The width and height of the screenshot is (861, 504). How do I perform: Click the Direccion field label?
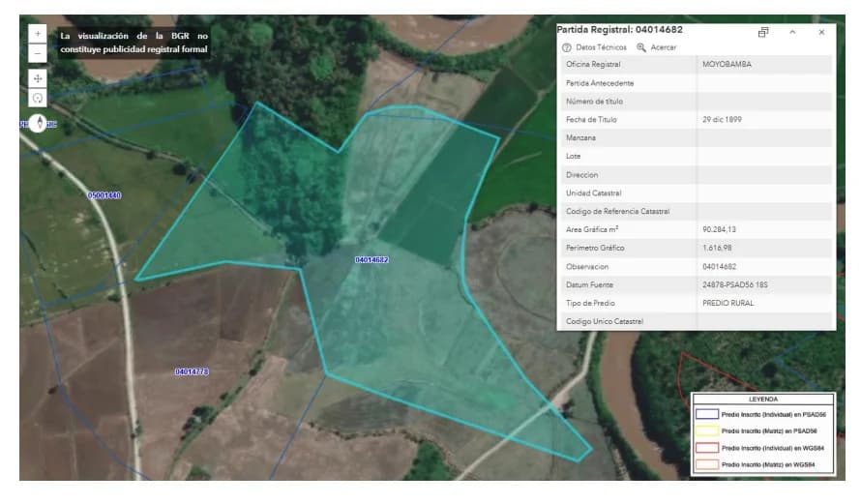[x=581, y=175]
